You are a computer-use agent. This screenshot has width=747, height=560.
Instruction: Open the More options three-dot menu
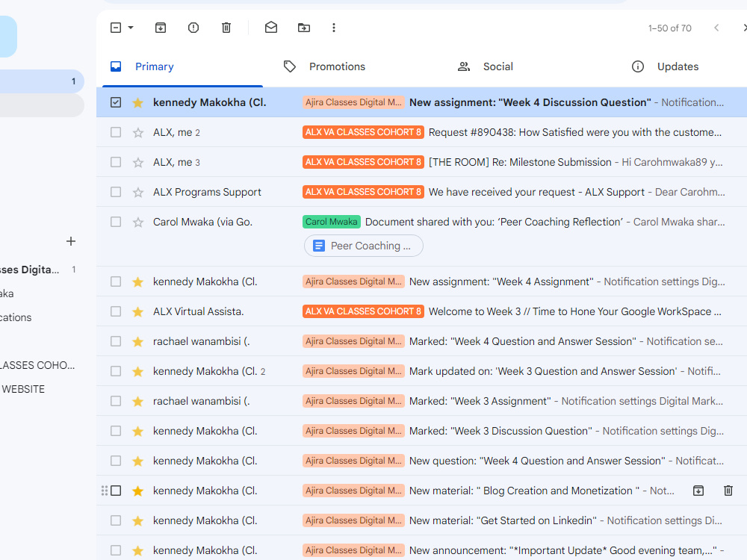tap(334, 28)
